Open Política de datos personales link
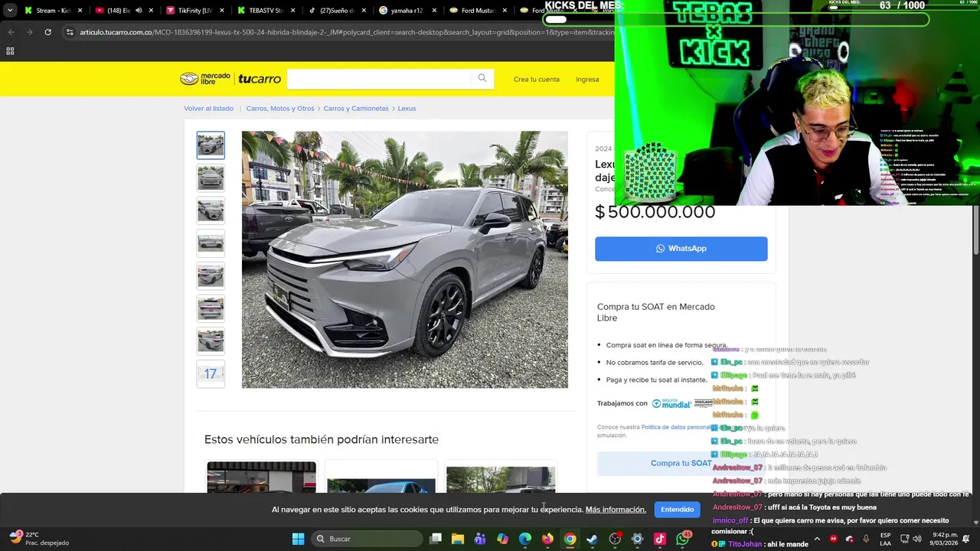Screen dimensions: 980x551 pyautogui.click(x=677, y=427)
